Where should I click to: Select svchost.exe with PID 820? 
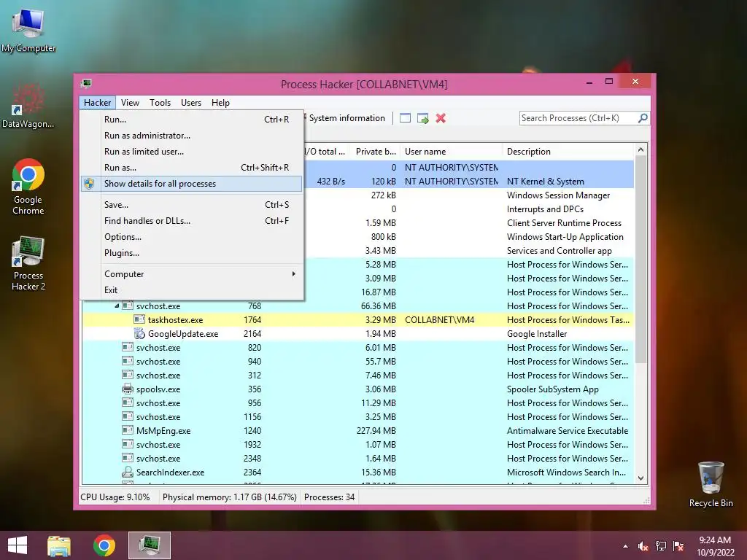[358, 348]
